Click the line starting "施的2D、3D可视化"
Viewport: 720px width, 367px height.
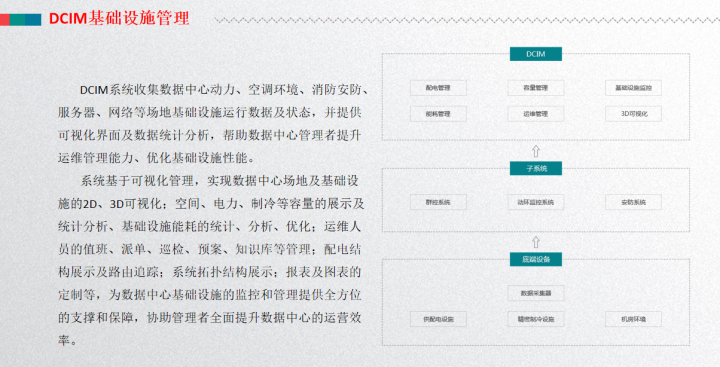point(211,204)
